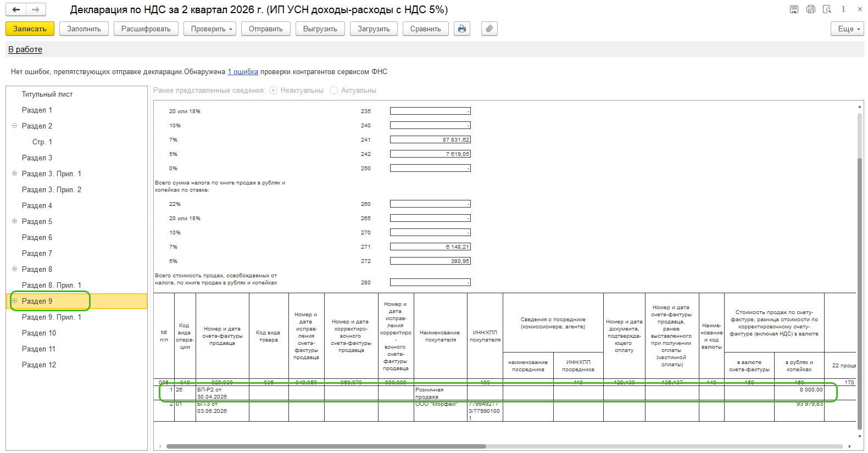
Task: Open the three-dot options menu icon
Action: coord(843,9)
